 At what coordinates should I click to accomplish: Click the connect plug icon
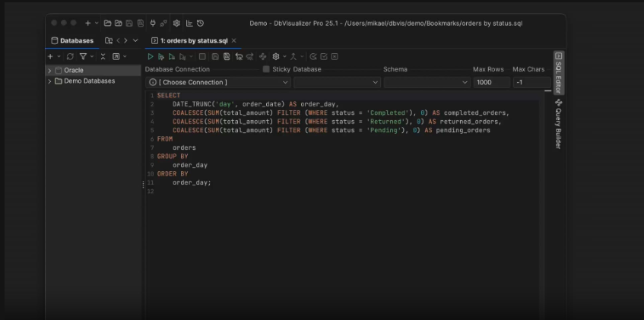click(x=153, y=24)
